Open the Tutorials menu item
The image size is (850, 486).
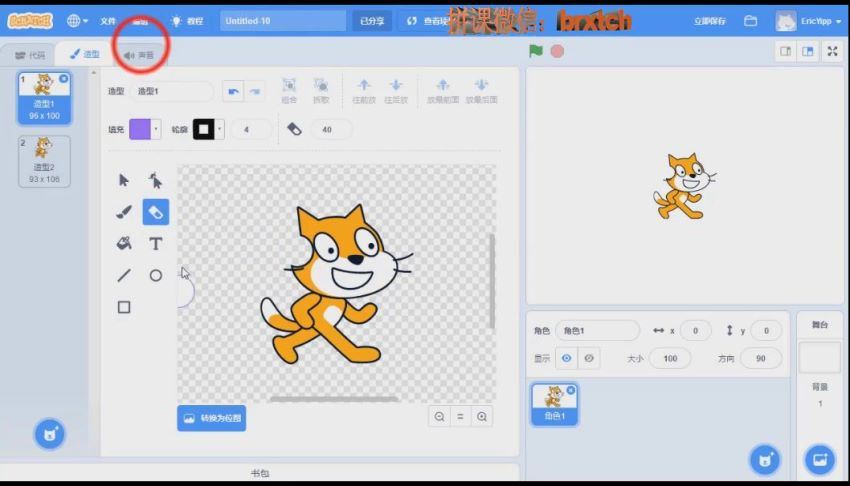187,21
